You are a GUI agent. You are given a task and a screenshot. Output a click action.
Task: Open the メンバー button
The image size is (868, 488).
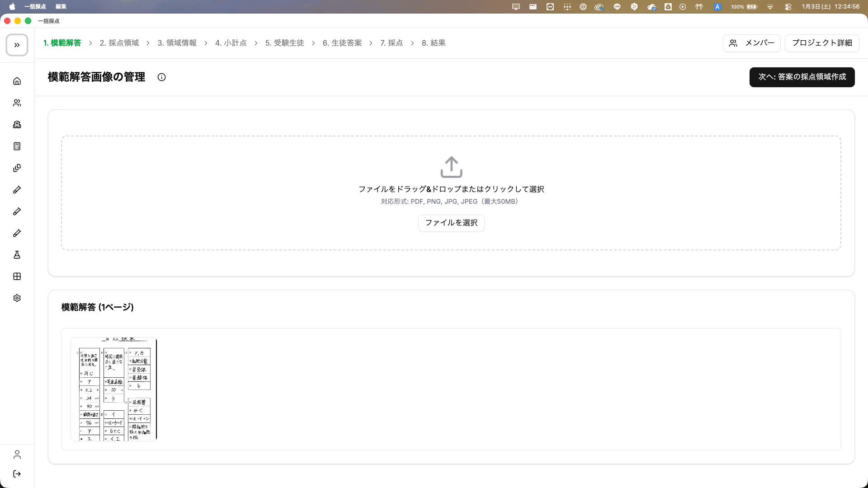[x=751, y=43]
